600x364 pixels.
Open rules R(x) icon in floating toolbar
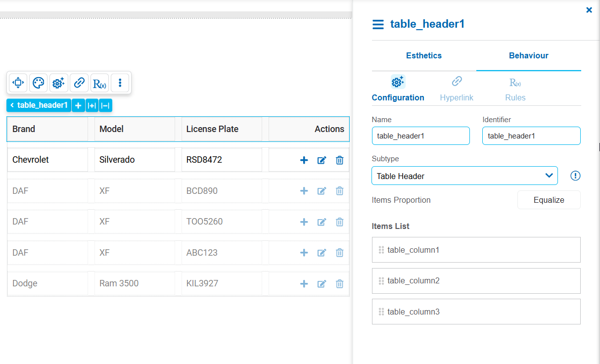click(x=99, y=83)
